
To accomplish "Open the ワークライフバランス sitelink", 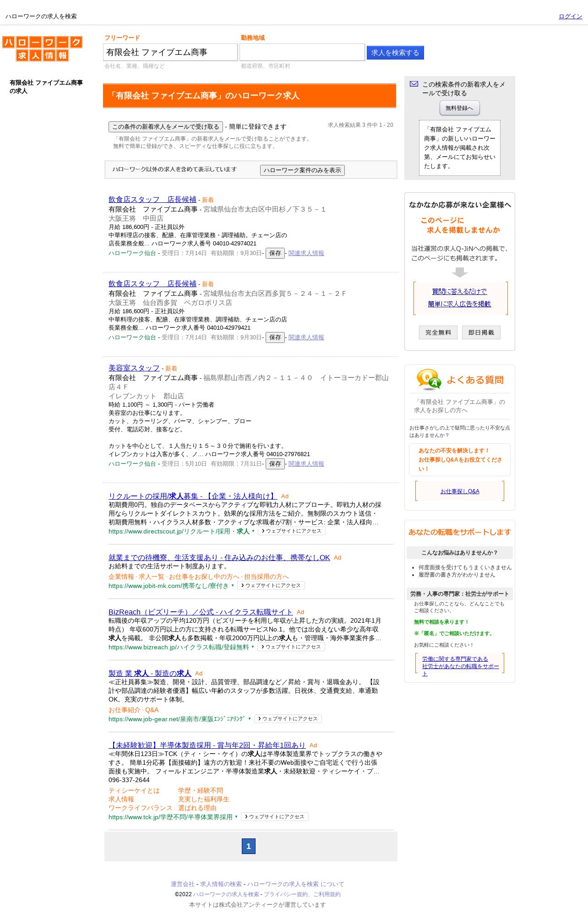I will 141,808.
